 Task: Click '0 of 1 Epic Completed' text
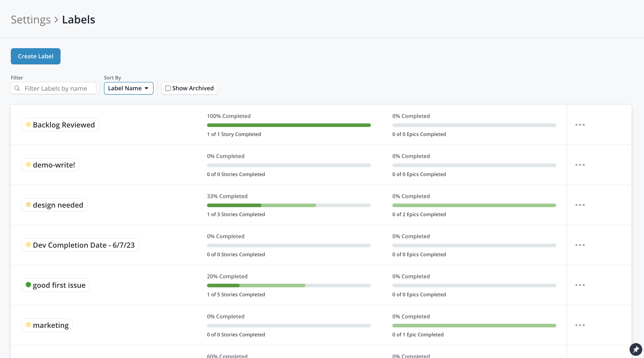(x=418, y=335)
